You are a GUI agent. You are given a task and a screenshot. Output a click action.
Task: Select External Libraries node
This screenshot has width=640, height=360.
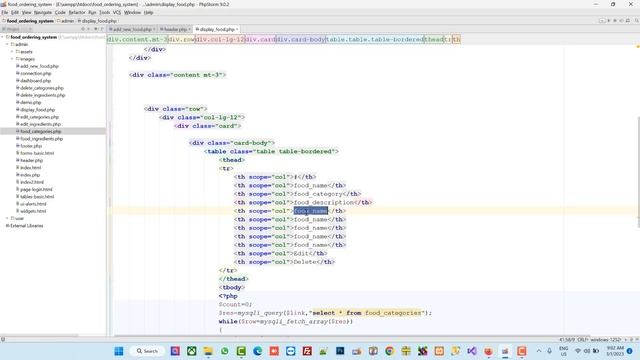click(24, 226)
